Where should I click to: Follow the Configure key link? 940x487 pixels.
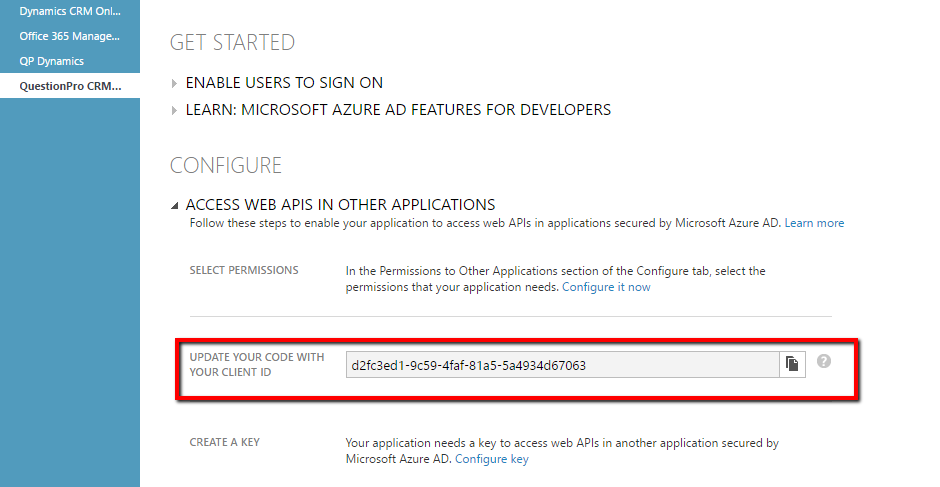tap(492, 459)
